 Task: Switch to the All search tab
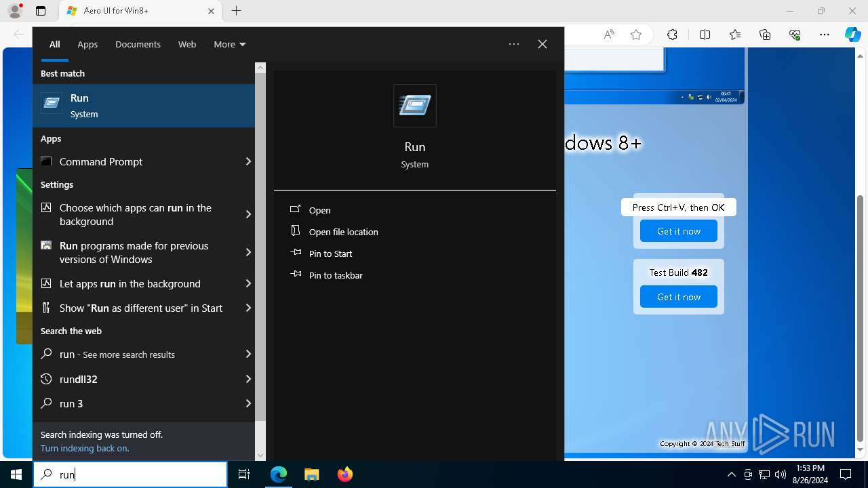tap(55, 44)
